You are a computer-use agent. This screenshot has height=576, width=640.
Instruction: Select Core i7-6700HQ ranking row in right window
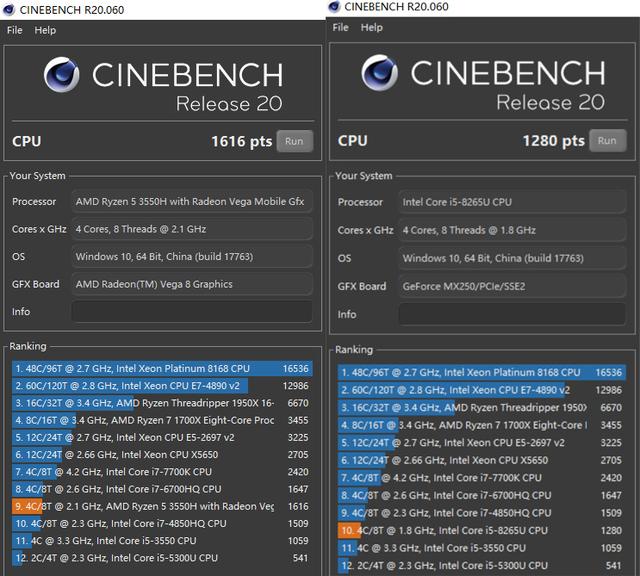coord(482,495)
